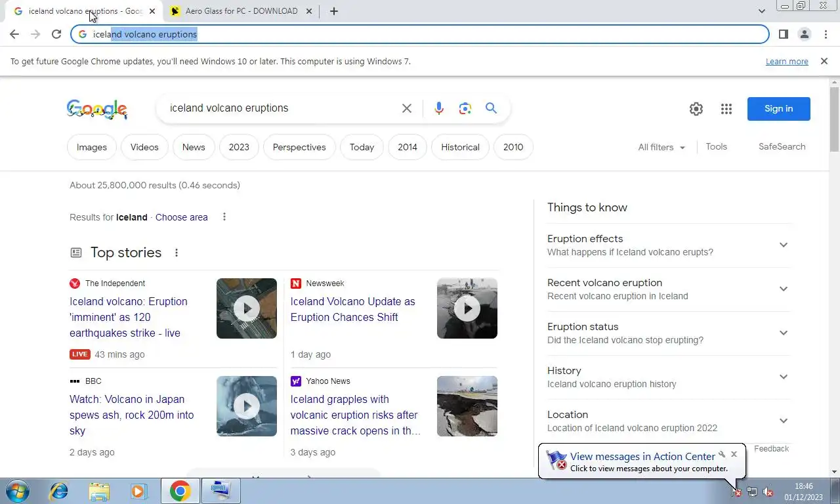Open the Windows Start button

pos(16,491)
